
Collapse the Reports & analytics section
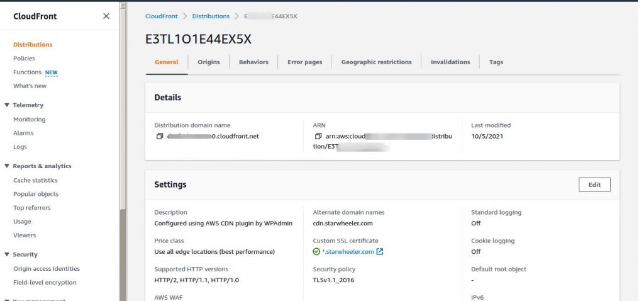click(x=6, y=166)
